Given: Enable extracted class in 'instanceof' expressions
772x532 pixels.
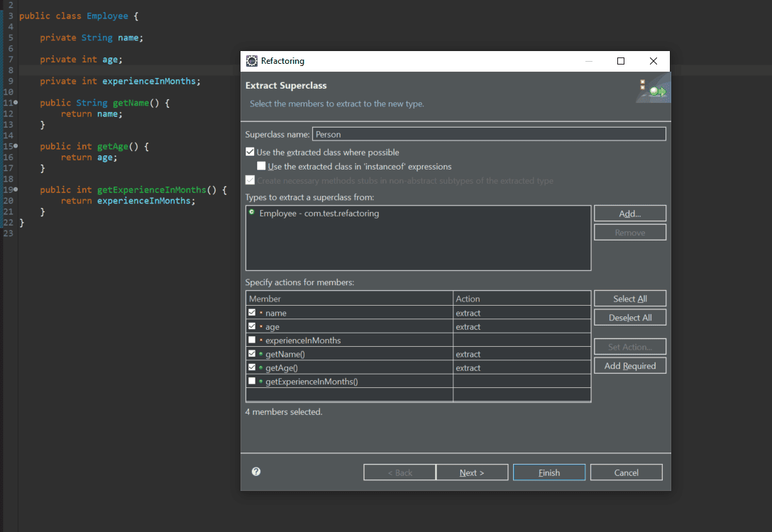Looking at the screenshot, I should click(261, 166).
